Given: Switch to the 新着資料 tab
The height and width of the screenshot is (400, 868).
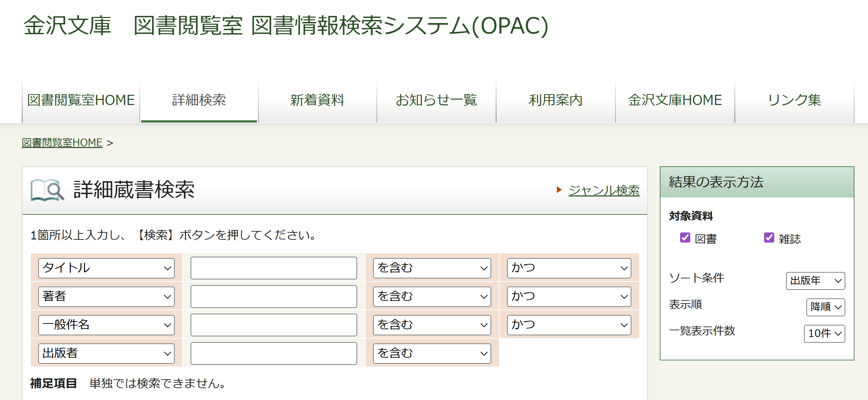Looking at the screenshot, I should (317, 100).
